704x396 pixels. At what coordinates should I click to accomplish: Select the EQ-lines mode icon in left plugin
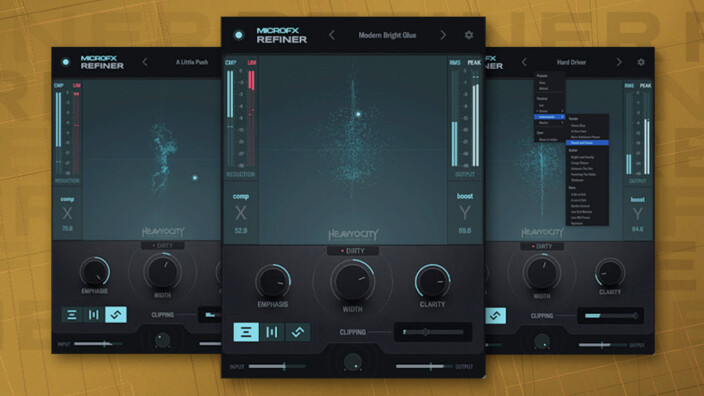tap(72, 315)
